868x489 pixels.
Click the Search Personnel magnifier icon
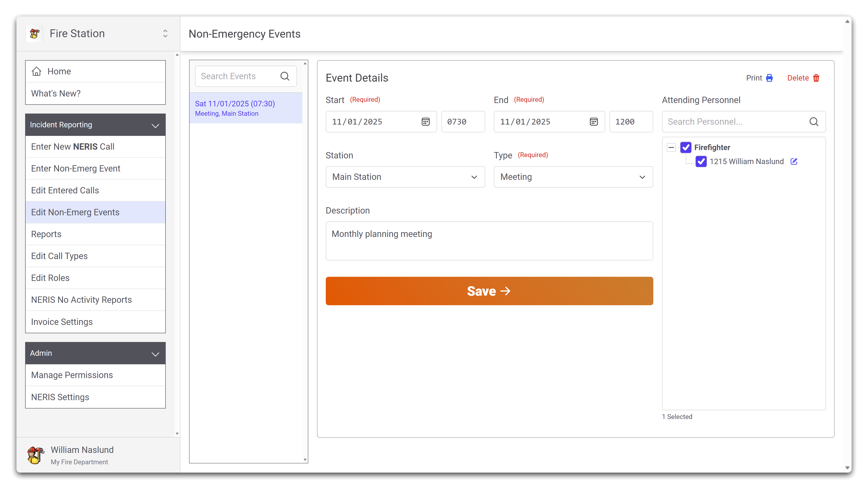(x=813, y=122)
